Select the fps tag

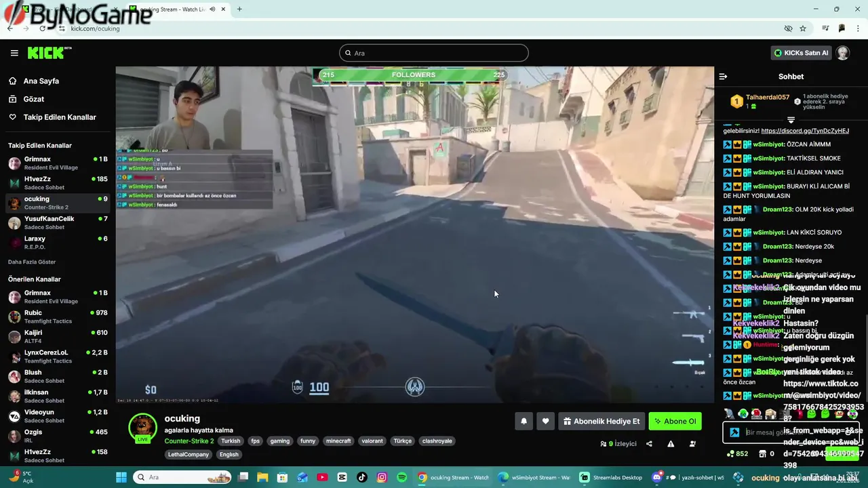tap(256, 441)
